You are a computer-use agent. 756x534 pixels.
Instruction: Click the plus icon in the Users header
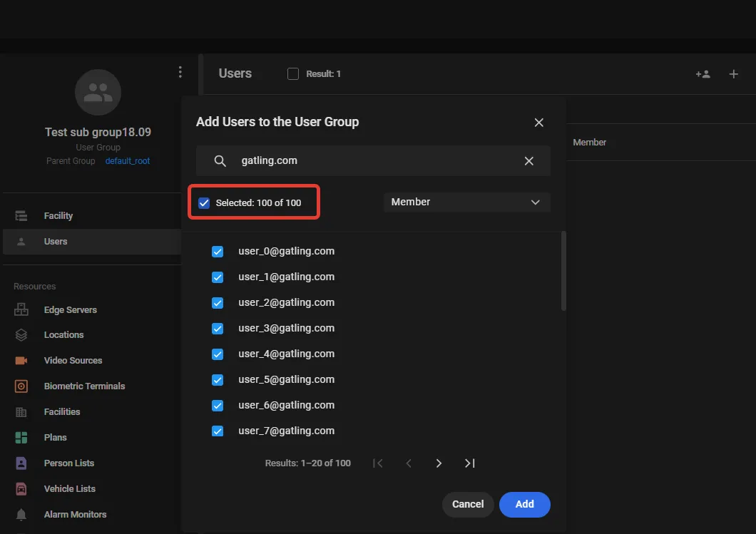point(733,74)
